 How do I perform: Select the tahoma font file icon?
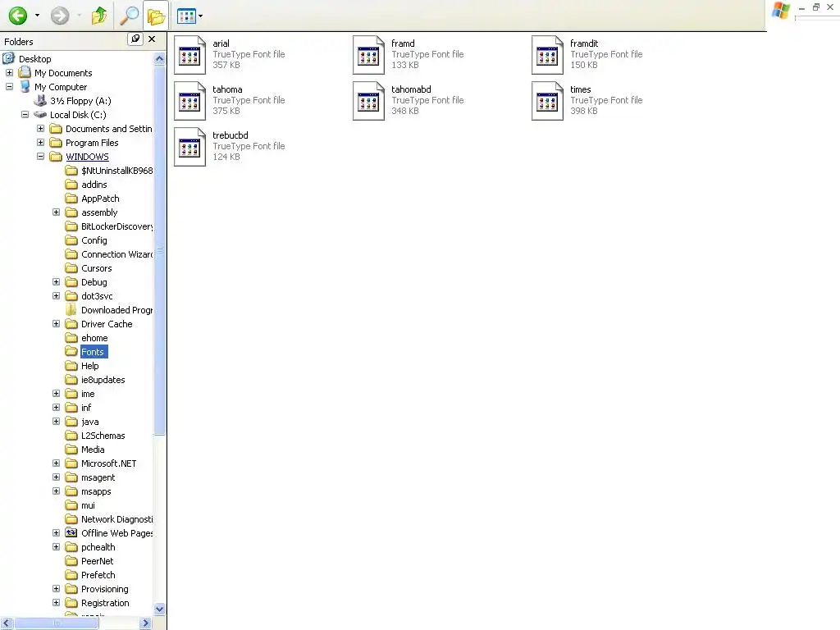coord(189,101)
